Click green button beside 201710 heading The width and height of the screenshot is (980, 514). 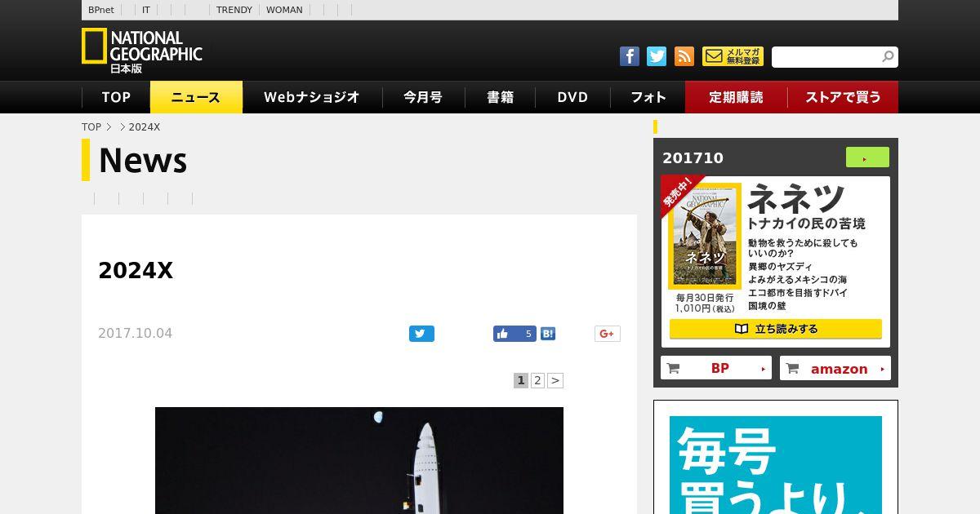tap(867, 157)
